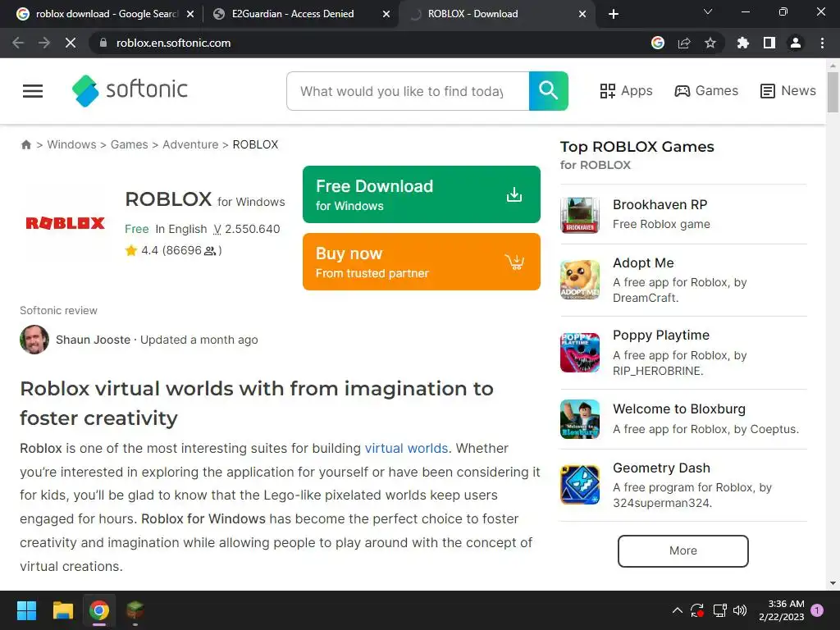The height and width of the screenshot is (630, 840).
Task: Click the network tray icon
Action: (719, 610)
